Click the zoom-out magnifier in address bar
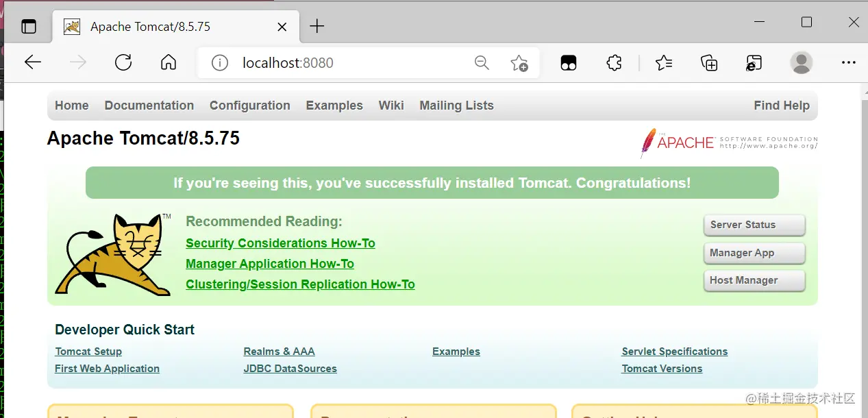 482,63
